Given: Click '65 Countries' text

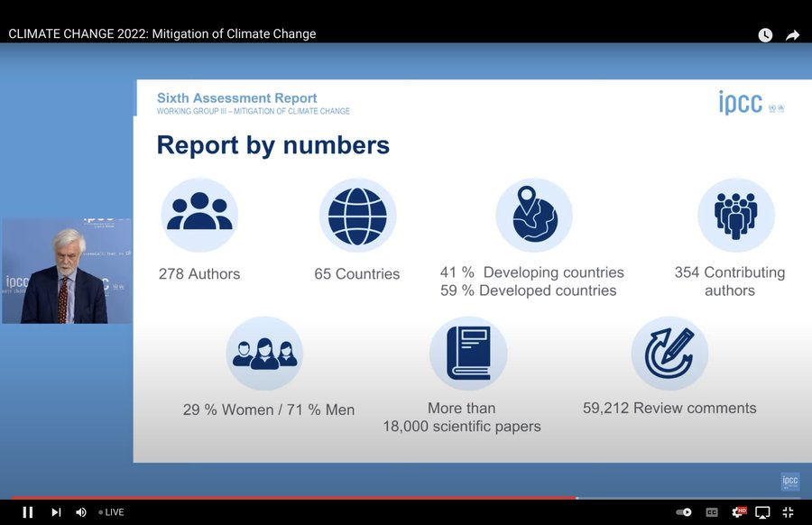Looking at the screenshot, I should pos(356,273).
